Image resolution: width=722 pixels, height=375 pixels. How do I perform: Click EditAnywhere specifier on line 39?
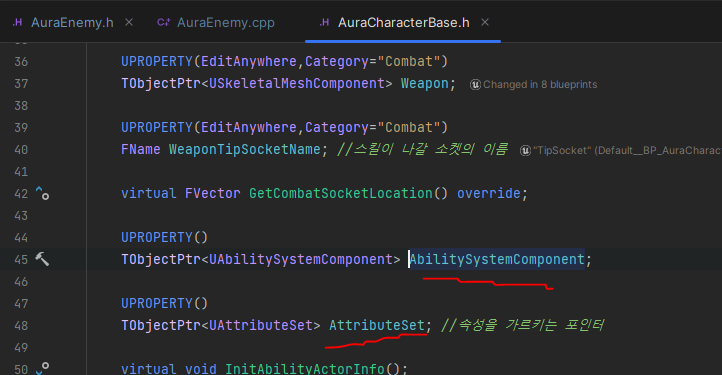pos(249,128)
